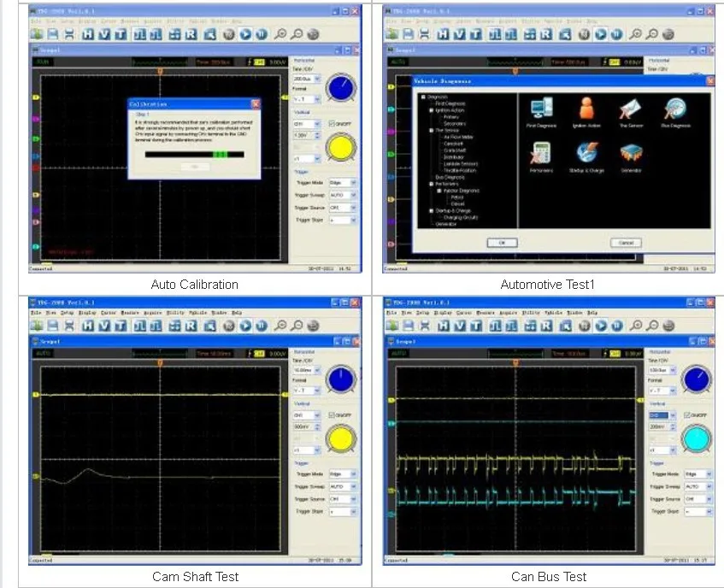Collapse the Startup & Charge tree node
724x588 pixels.
(432, 210)
